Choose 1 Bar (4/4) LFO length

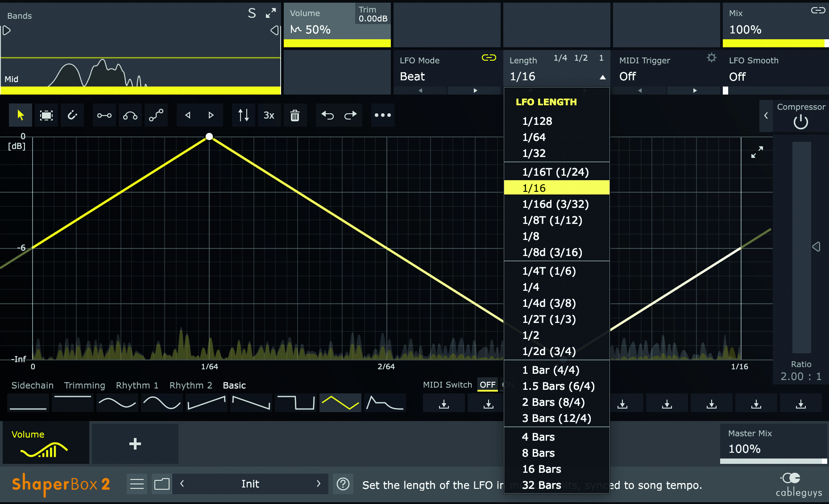[557, 370]
